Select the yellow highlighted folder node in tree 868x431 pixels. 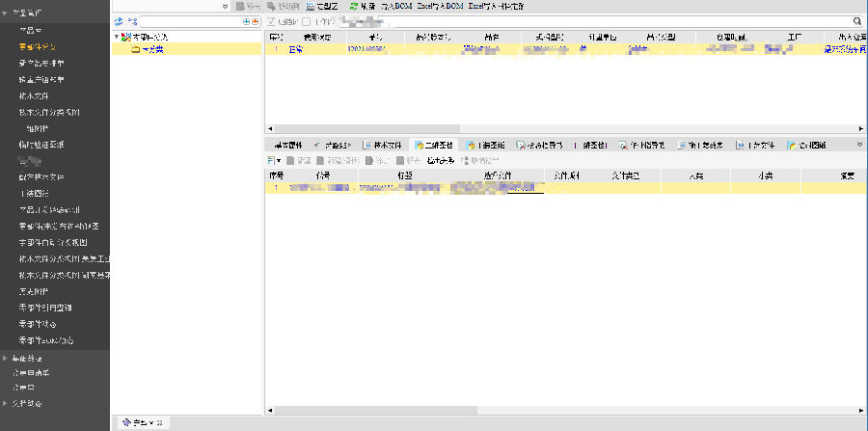[x=186, y=49]
